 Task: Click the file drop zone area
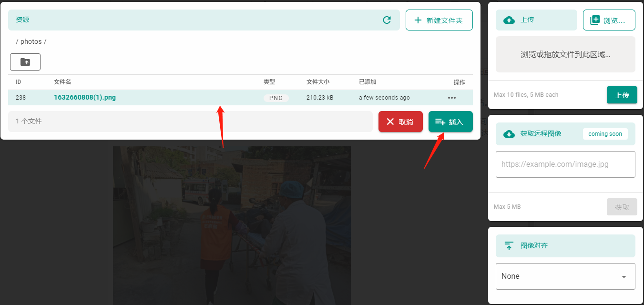pos(565,54)
